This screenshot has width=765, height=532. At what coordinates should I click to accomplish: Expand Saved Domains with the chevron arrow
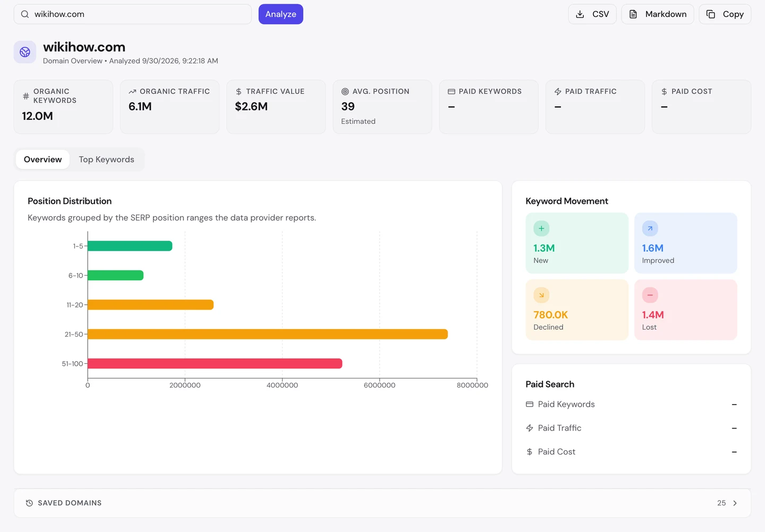pyautogui.click(x=735, y=503)
